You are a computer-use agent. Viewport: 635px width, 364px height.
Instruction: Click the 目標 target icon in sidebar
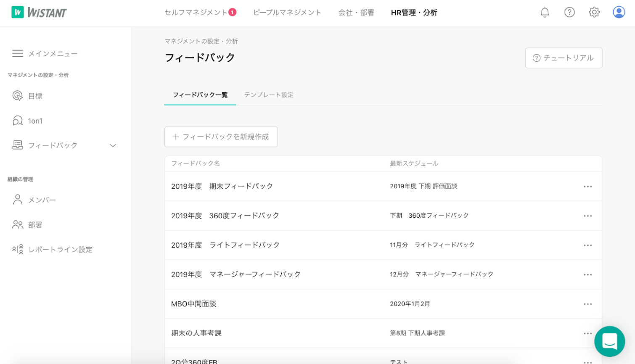point(18,96)
